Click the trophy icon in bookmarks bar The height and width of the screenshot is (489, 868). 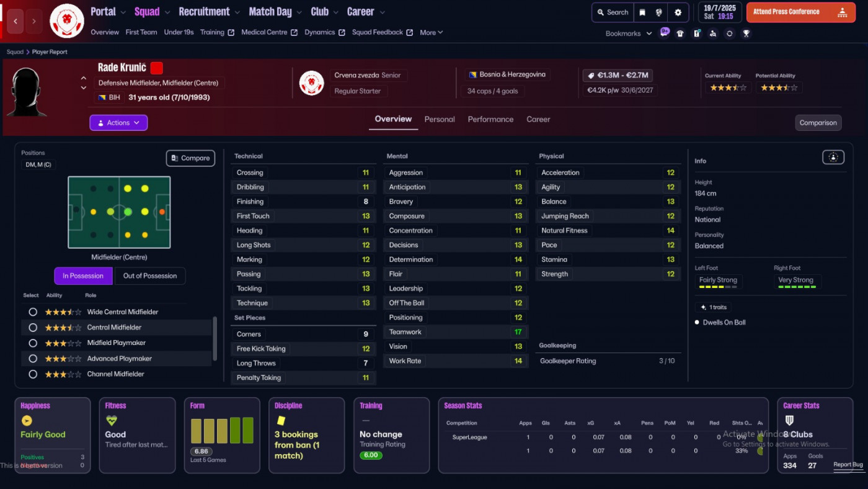pyautogui.click(x=746, y=34)
